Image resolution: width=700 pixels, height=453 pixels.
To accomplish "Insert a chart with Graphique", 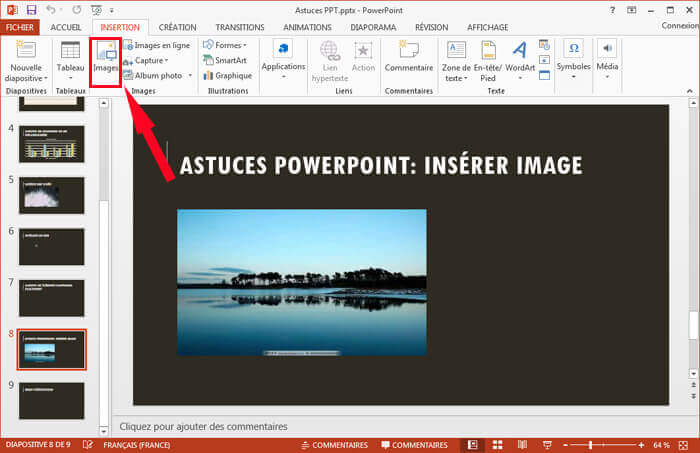I will [227, 75].
